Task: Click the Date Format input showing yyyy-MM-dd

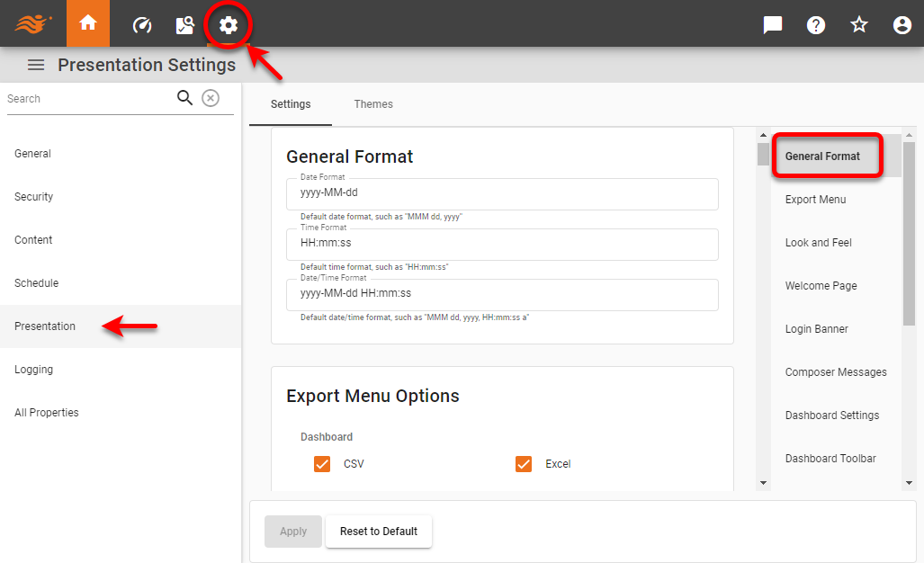Action: (501, 194)
